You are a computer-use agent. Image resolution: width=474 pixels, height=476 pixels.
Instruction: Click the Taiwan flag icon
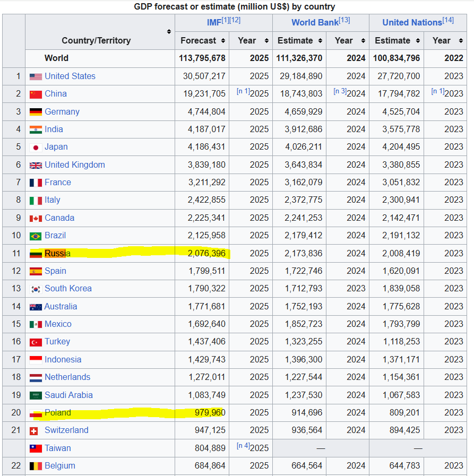pos(36,448)
